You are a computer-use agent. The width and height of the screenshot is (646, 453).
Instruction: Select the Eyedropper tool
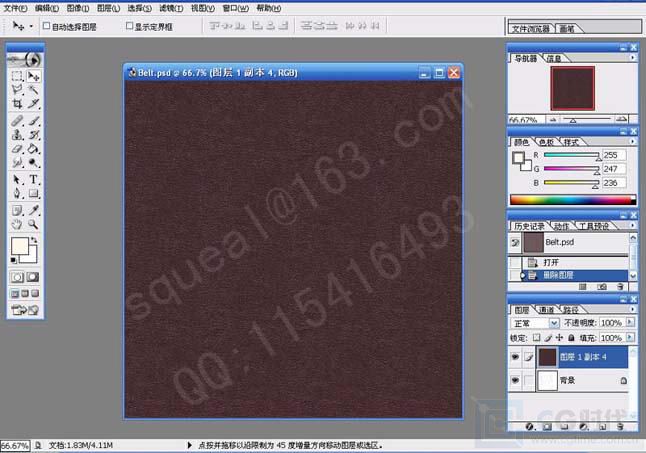tap(33, 210)
